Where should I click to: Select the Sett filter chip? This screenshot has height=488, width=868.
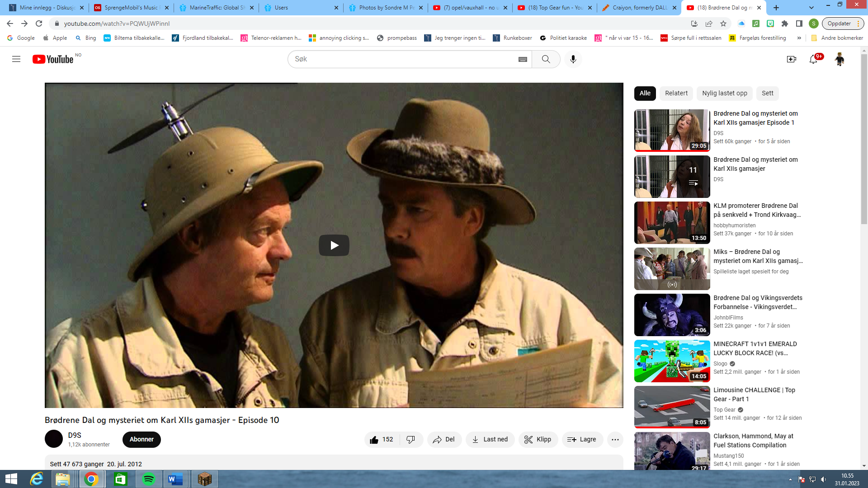(x=767, y=94)
